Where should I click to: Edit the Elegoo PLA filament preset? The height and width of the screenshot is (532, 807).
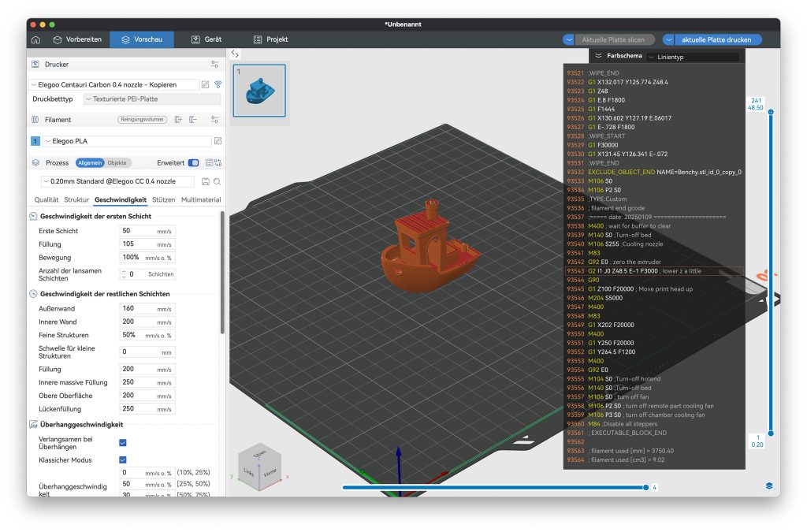coord(218,141)
